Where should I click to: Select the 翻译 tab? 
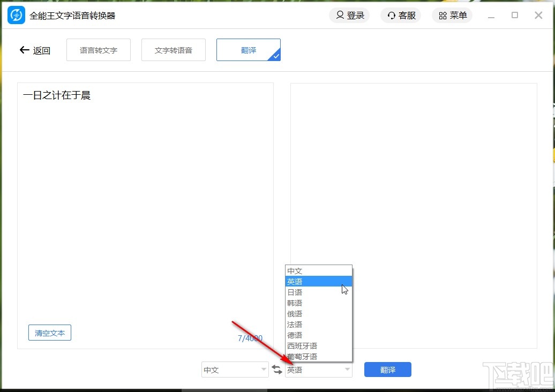[248, 49]
